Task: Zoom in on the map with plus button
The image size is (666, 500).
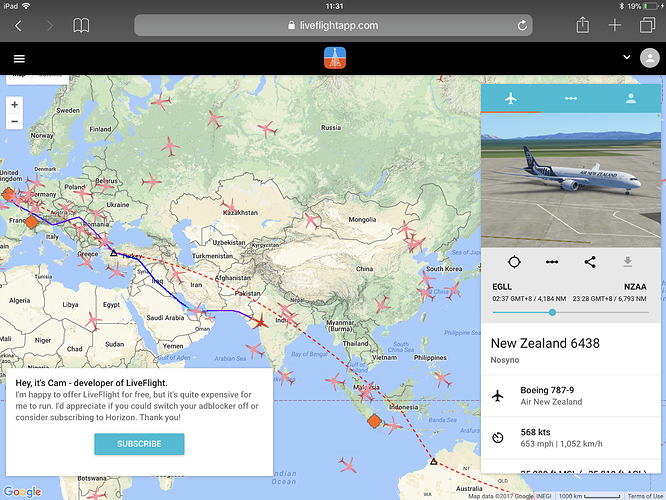Action: (14, 105)
